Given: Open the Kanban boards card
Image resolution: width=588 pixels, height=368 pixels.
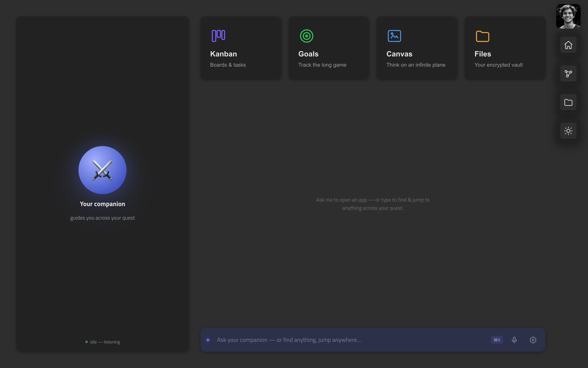Looking at the screenshot, I should (x=241, y=47).
